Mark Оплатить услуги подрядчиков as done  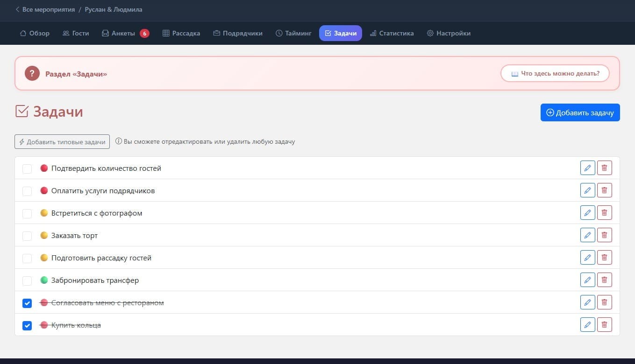[x=27, y=191]
